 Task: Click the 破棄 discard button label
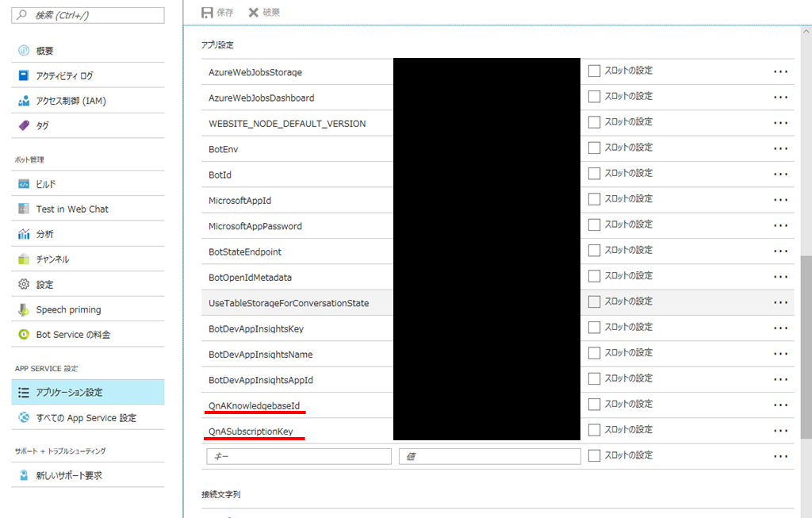click(271, 13)
